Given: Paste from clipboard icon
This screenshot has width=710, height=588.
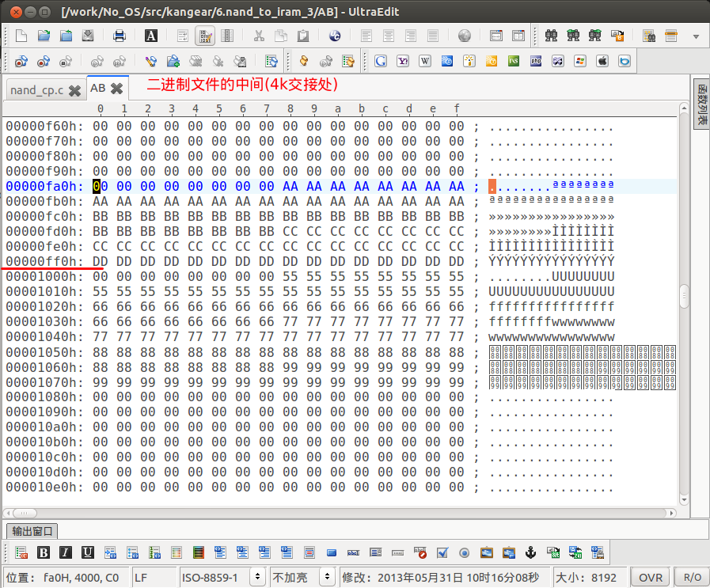Looking at the screenshot, I should click(x=303, y=36).
